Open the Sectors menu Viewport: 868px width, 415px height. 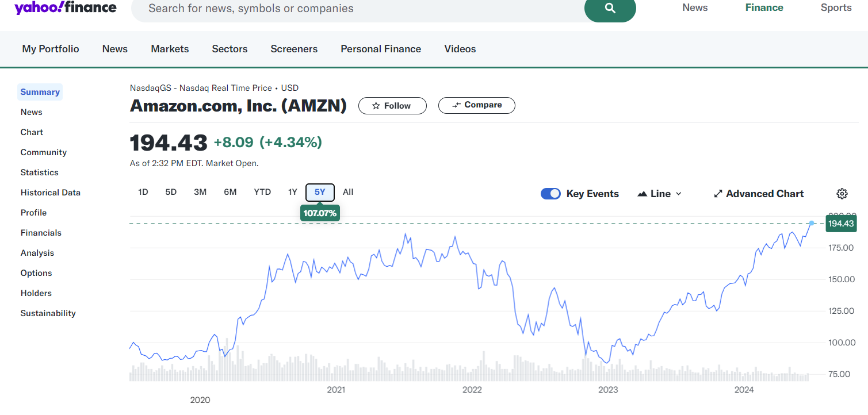pyautogui.click(x=230, y=49)
